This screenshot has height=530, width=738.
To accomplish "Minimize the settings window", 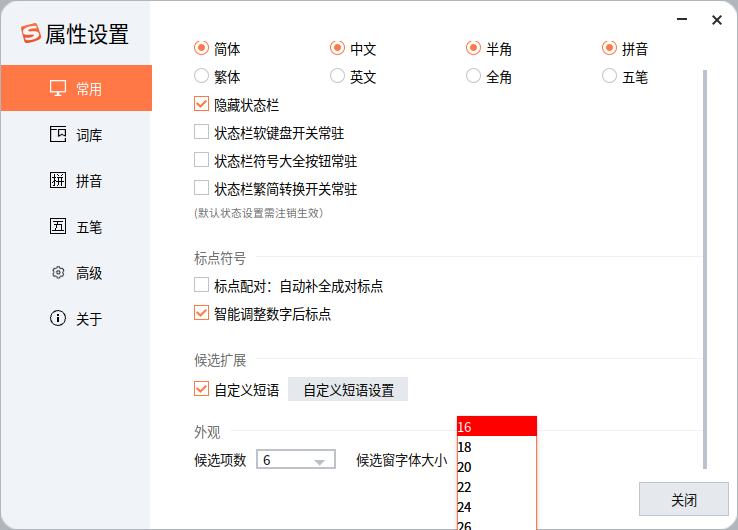I will pyautogui.click(x=682, y=19).
